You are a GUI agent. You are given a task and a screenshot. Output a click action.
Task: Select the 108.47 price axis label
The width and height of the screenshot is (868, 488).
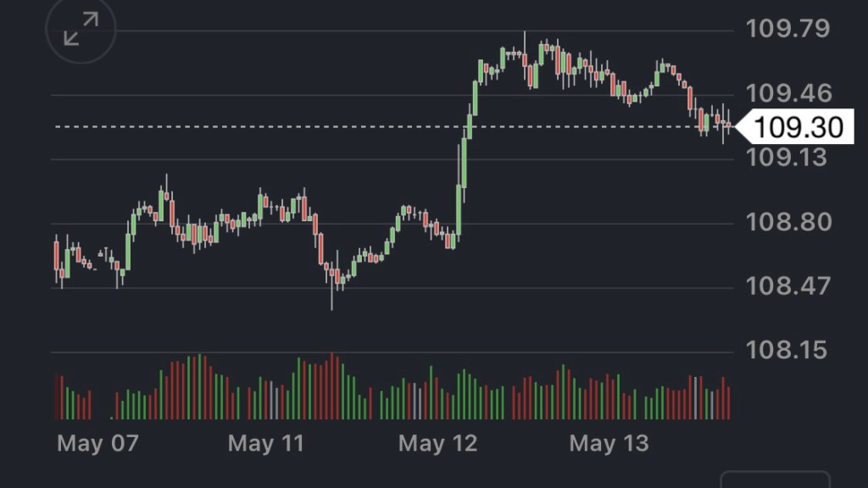tap(787, 286)
